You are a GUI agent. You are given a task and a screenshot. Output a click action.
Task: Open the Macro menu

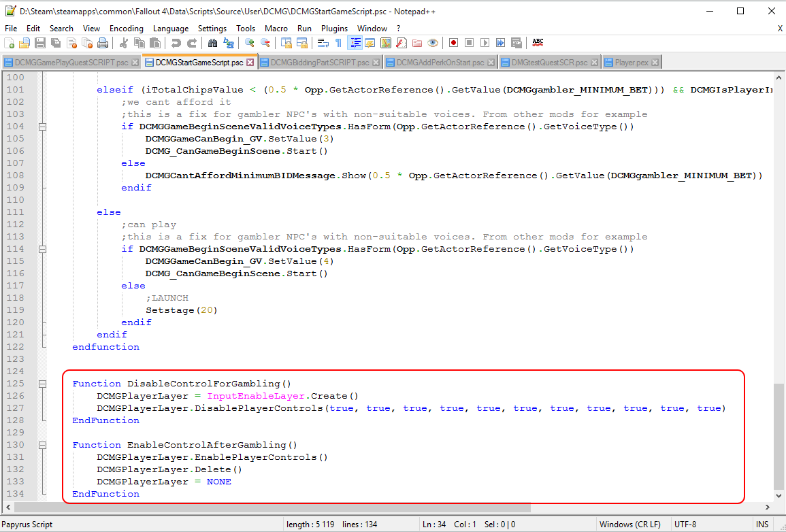pyautogui.click(x=276, y=29)
